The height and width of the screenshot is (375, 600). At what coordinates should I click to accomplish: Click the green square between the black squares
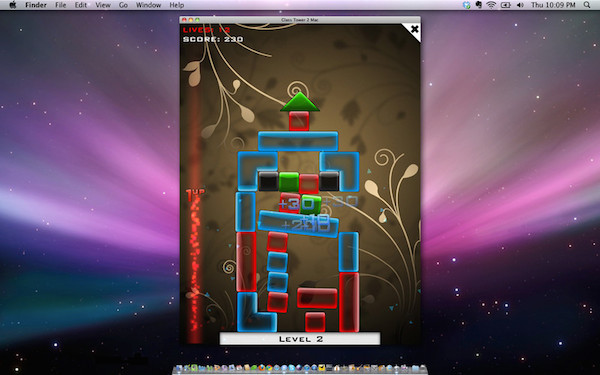pyautogui.click(x=289, y=182)
